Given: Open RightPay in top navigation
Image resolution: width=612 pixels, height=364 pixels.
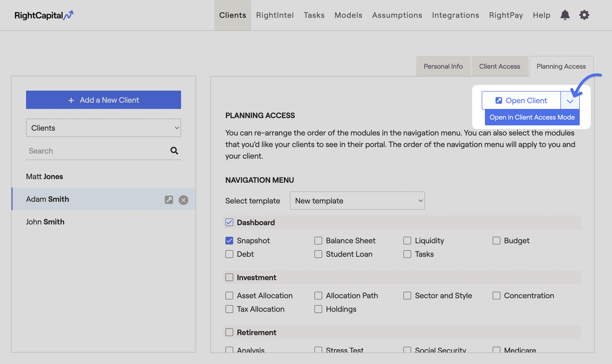Looking at the screenshot, I should point(506,15).
